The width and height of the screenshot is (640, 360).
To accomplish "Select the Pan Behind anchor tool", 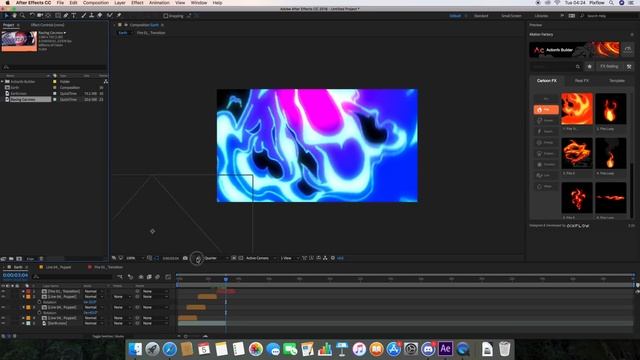I will point(49,16).
